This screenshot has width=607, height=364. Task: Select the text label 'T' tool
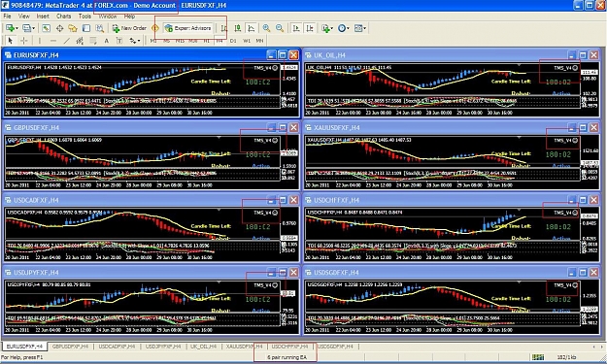[x=119, y=41]
